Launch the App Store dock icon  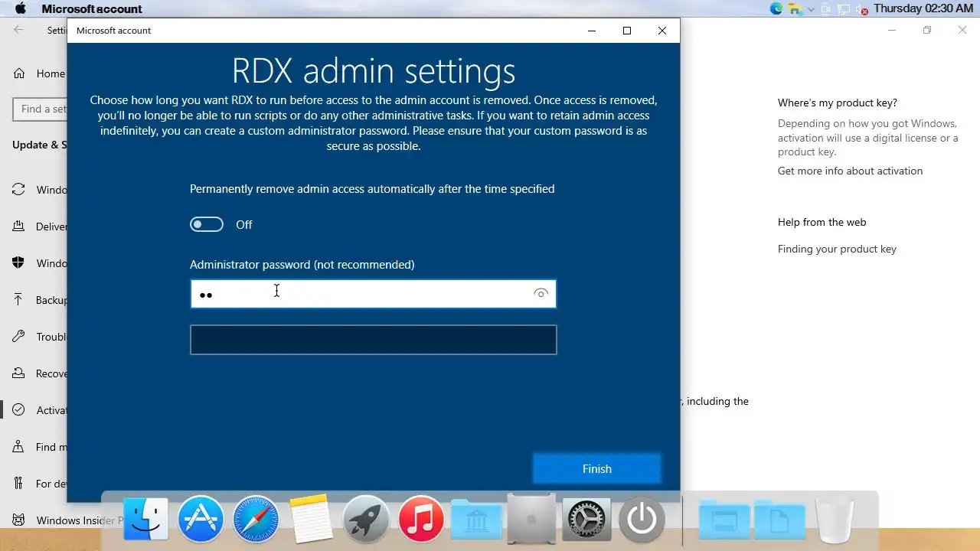coord(201,519)
